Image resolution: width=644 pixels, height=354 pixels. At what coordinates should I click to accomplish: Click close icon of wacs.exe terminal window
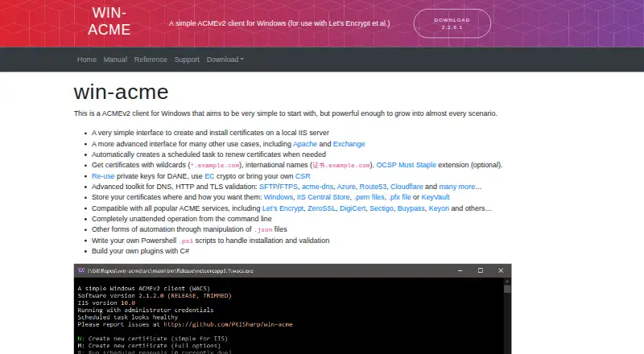click(501, 270)
